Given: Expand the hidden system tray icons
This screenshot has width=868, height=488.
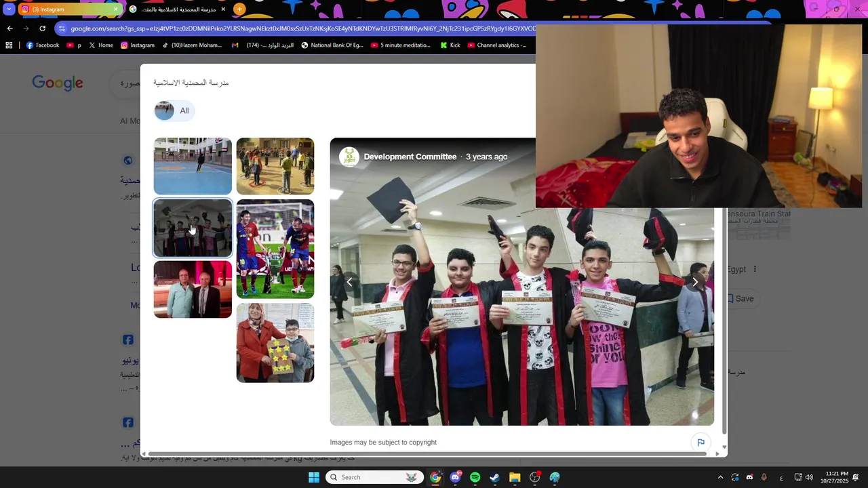Looking at the screenshot, I should click(x=720, y=477).
